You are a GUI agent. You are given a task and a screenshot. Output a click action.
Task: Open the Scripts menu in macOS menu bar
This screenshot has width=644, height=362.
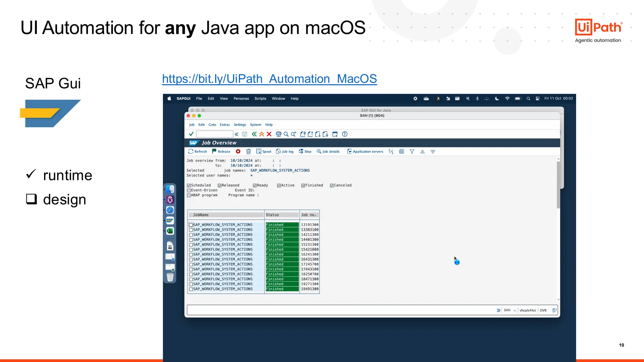[x=260, y=98]
